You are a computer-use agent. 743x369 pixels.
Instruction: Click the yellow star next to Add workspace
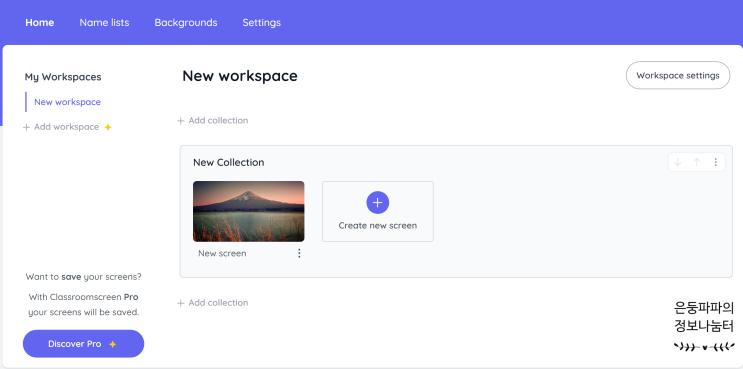click(108, 127)
